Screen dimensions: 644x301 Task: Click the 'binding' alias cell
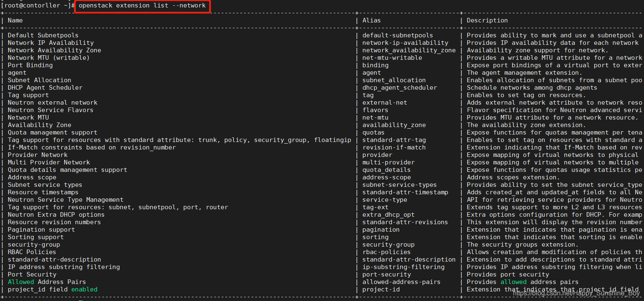[x=375, y=65]
